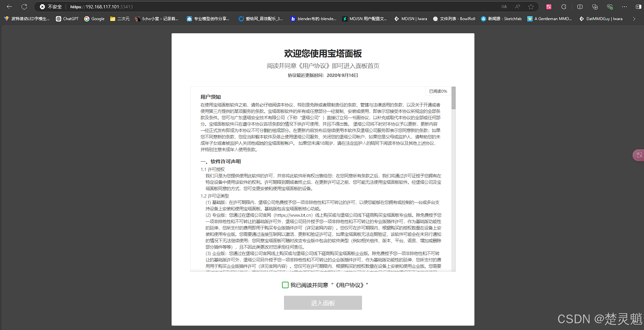
Task: Open blender布的 bookmark
Action: (x=314, y=19)
